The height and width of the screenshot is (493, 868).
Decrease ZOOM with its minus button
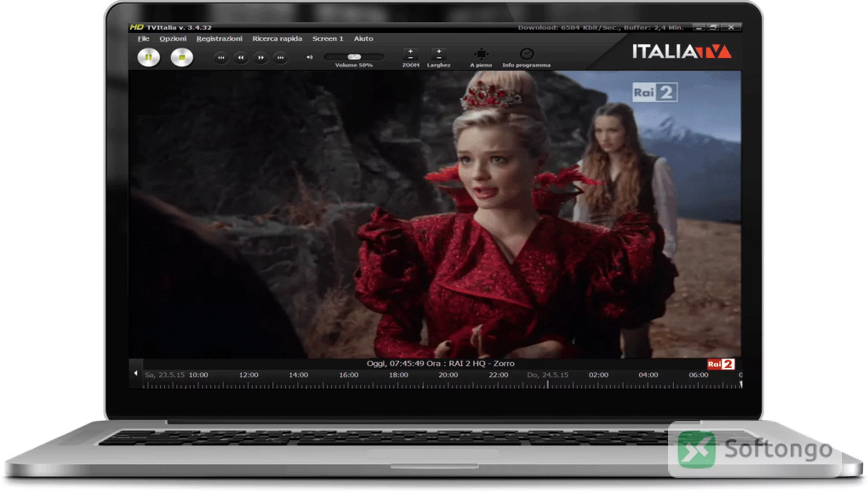click(x=410, y=58)
